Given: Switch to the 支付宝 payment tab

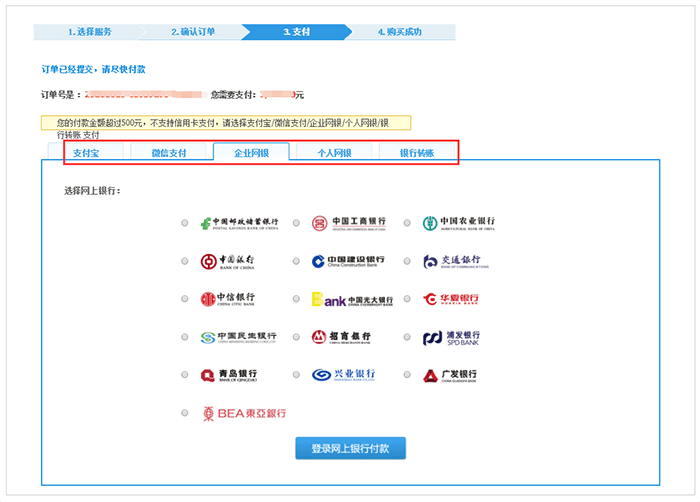Looking at the screenshot, I should tap(86, 152).
